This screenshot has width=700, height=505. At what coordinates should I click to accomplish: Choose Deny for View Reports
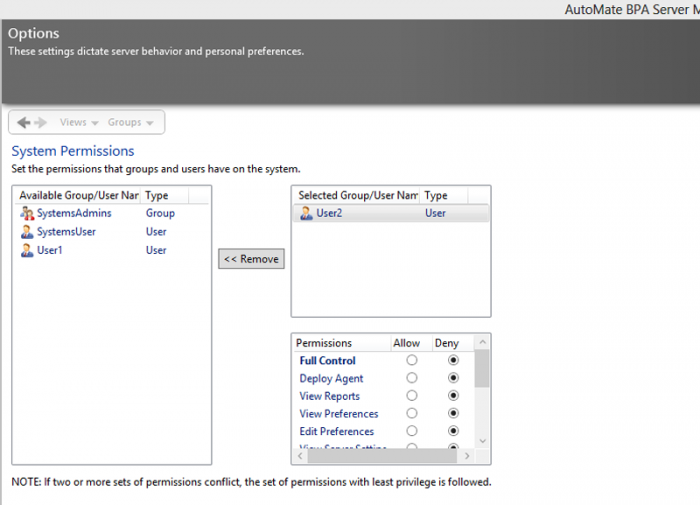tap(455, 396)
